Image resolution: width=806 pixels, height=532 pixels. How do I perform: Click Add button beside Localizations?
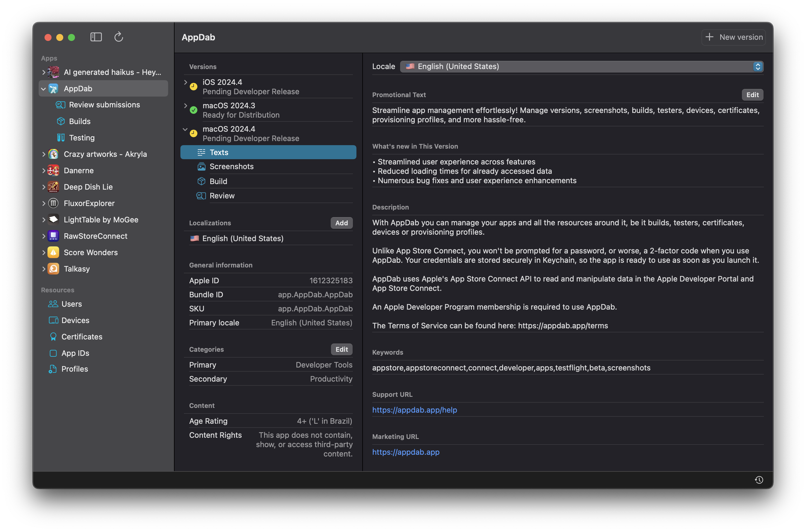pos(341,223)
